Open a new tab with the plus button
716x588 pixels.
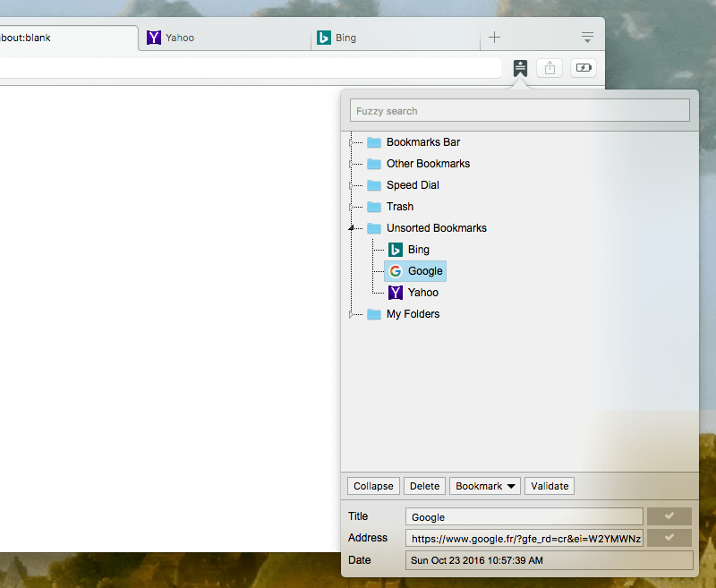click(x=494, y=38)
